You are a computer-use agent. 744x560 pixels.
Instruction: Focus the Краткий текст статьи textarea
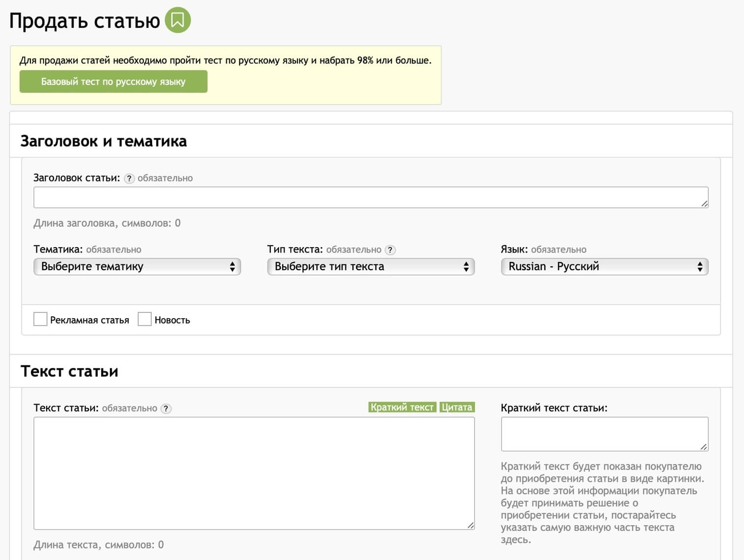[x=605, y=434]
